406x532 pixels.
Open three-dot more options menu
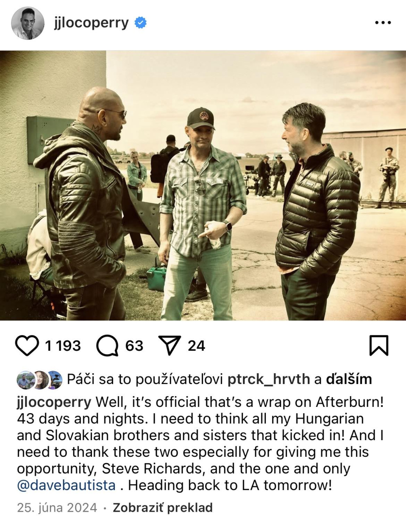383,23
